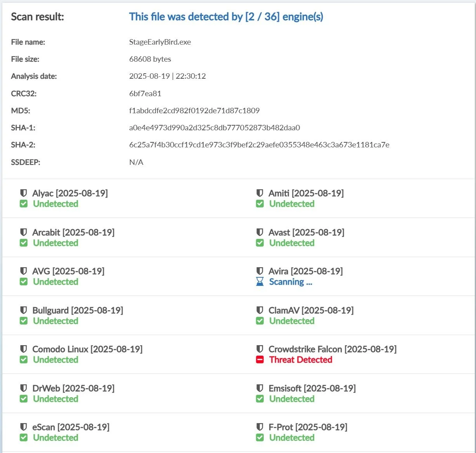Click the Scanning ... status under Avira
Image resolution: width=476 pixels, height=453 pixels.
[x=291, y=282]
